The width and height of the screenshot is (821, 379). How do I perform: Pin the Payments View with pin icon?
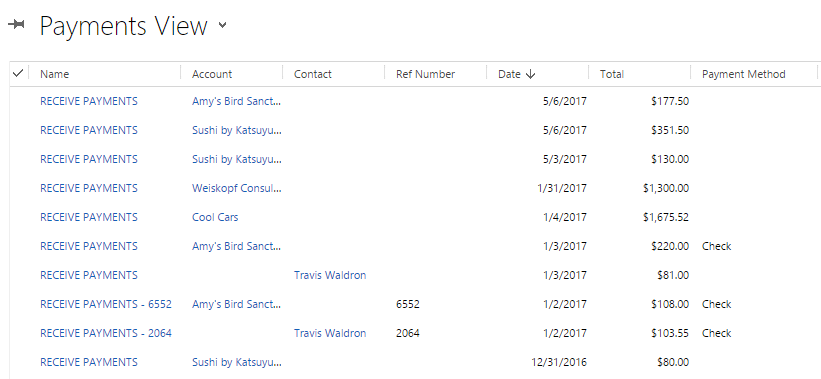[x=16, y=25]
